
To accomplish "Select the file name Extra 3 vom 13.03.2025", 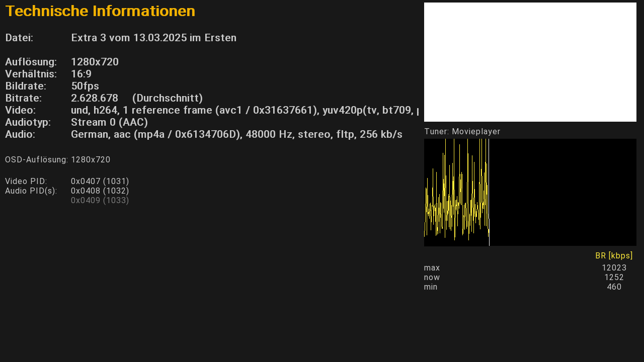I will (x=153, y=38).
